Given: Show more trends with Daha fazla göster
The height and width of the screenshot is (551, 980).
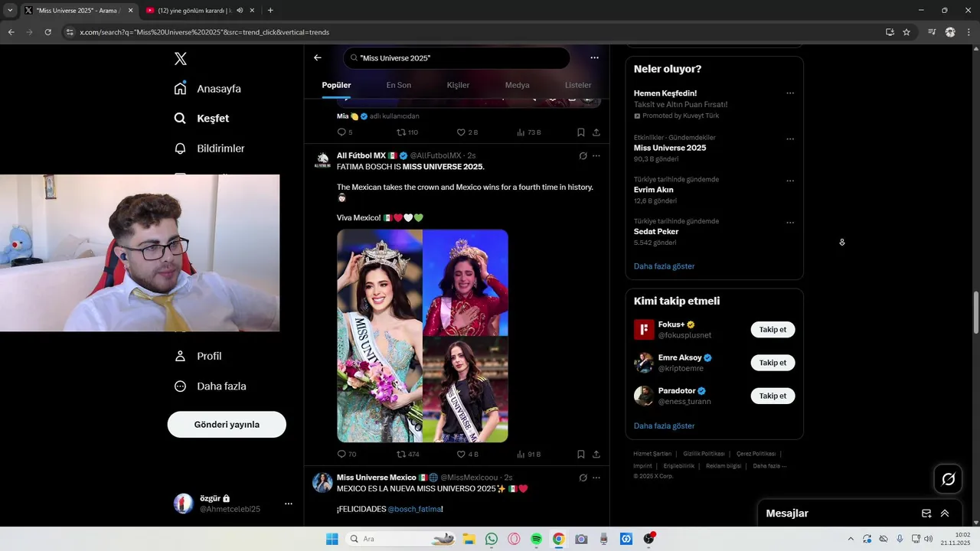Looking at the screenshot, I should pos(664,266).
